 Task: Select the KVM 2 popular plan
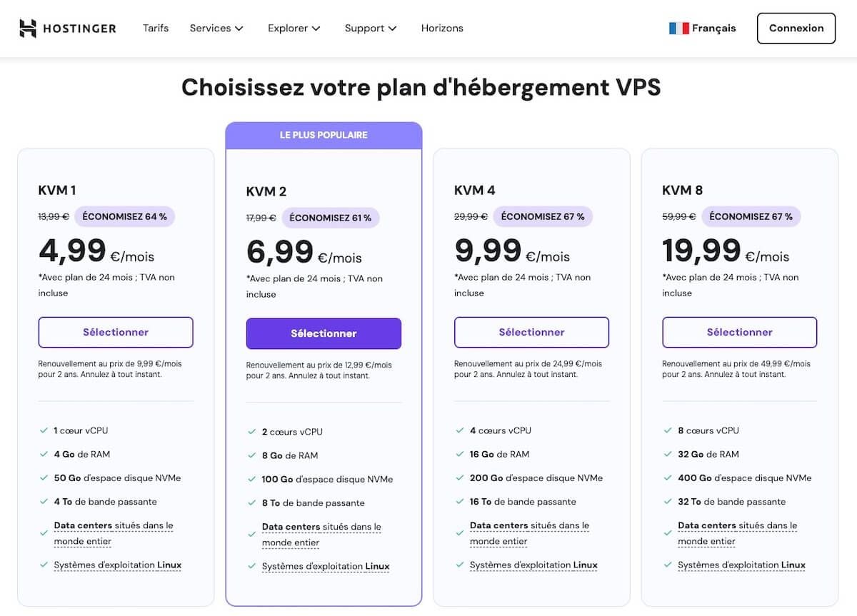(x=324, y=333)
